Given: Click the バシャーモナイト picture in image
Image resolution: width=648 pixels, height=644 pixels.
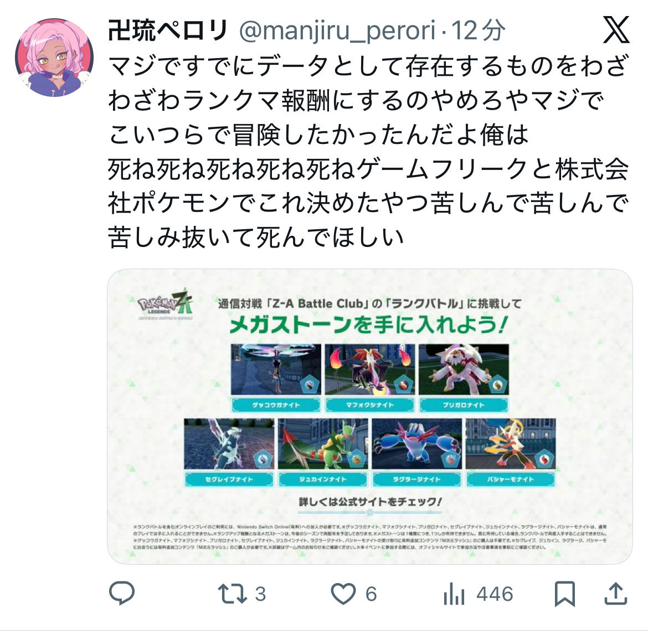Looking at the screenshot, I should click(x=511, y=444).
